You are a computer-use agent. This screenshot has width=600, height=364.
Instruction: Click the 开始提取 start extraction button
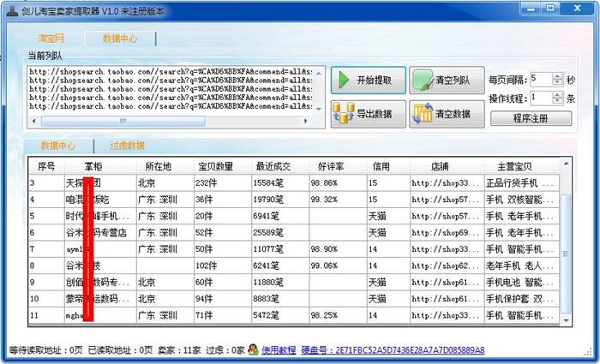[368, 81]
